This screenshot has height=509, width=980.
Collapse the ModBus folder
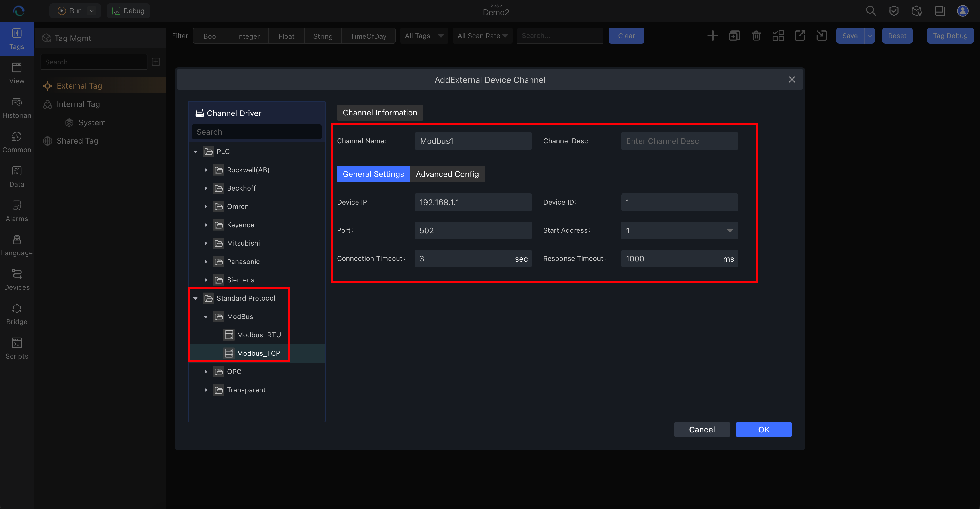[206, 317]
